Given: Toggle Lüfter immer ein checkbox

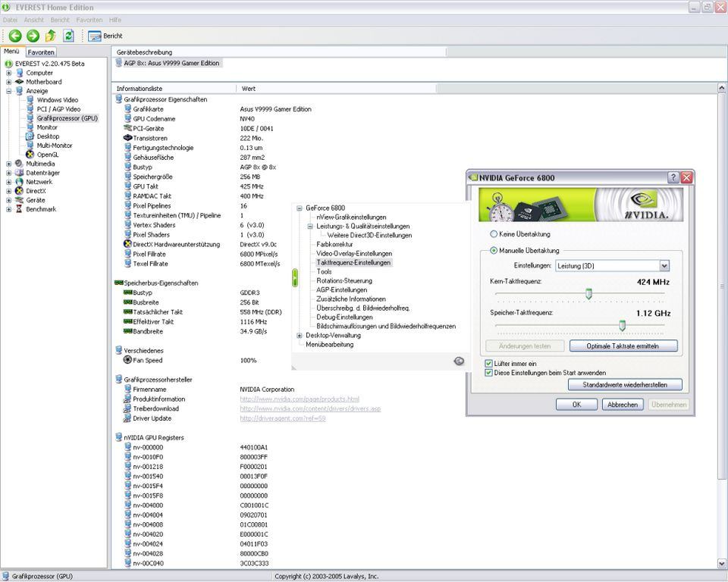Looking at the screenshot, I should [488, 364].
